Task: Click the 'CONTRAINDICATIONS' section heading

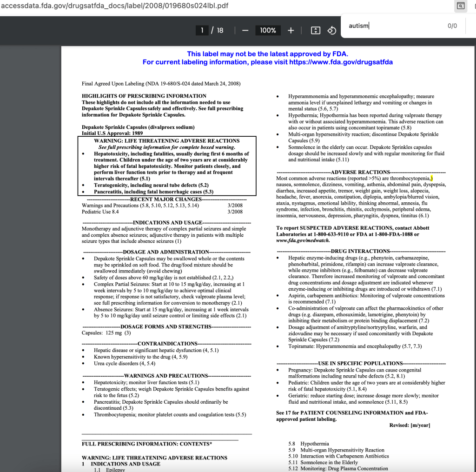Action: pyautogui.click(x=167, y=344)
